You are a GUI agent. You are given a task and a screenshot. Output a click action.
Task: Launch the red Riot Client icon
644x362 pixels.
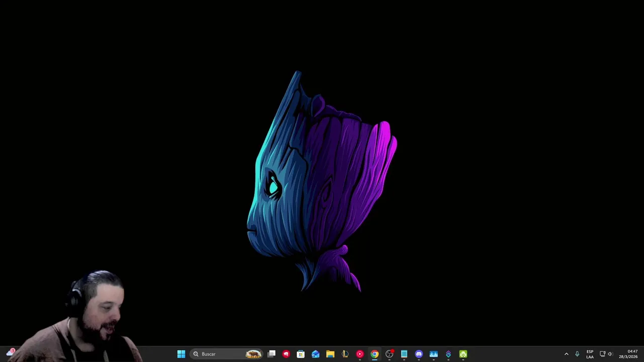(x=286, y=354)
